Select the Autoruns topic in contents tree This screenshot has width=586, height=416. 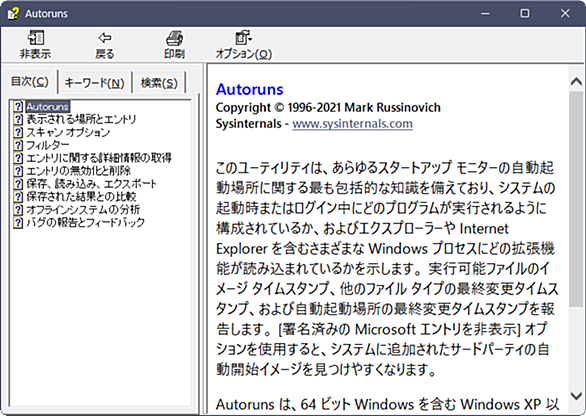coord(48,107)
